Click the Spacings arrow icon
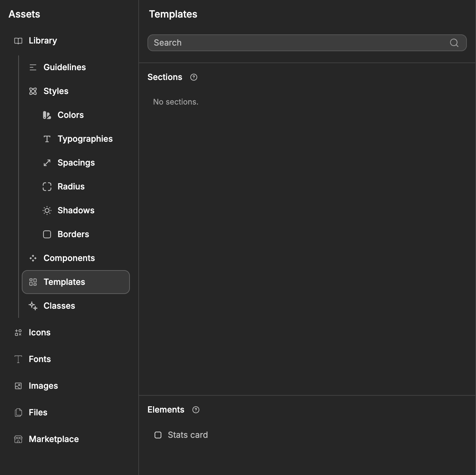 click(47, 163)
